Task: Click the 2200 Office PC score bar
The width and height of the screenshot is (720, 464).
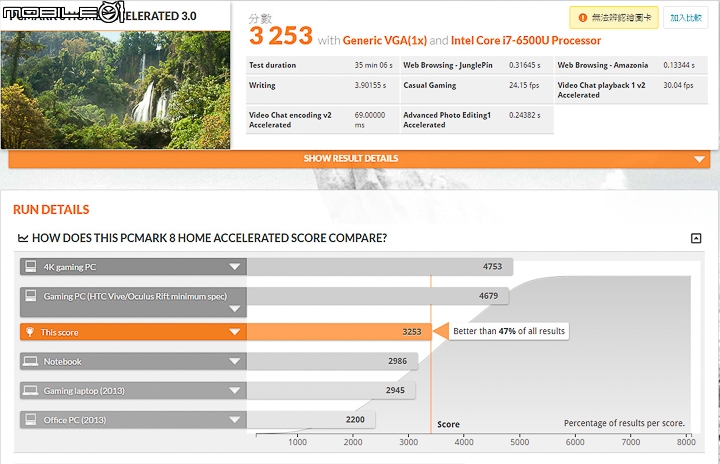Action: coord(311,419)
